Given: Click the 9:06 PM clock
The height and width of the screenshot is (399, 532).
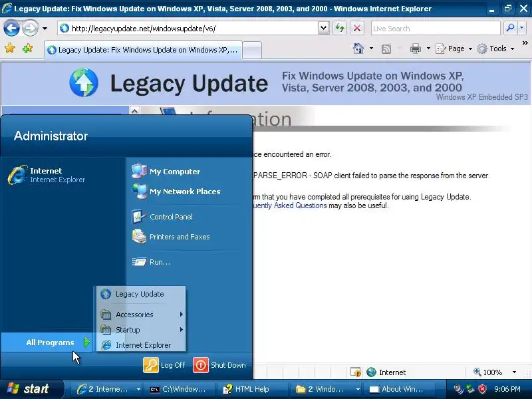Looking at the screenshot, I should click(x=507, y=389).
